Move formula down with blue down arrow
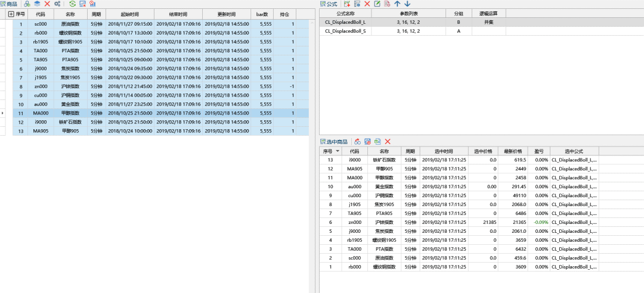 pos(407,4)
